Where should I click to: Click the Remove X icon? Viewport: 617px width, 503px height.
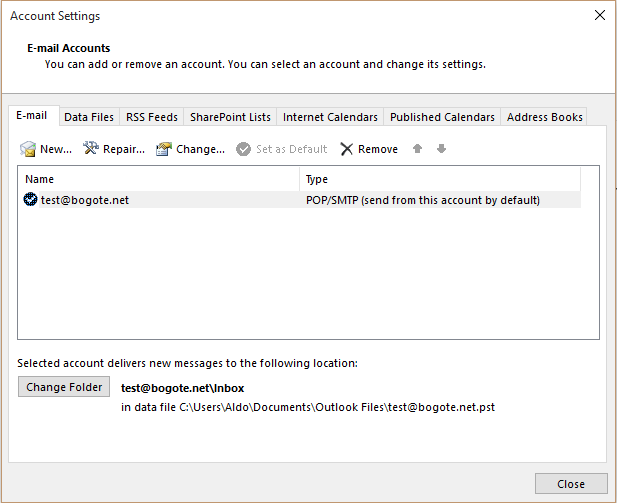(x=347, y=149)
